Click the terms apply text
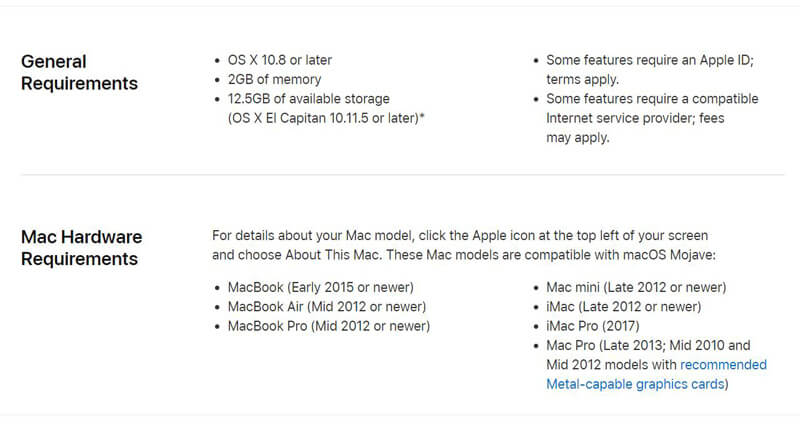 (582, 80)
